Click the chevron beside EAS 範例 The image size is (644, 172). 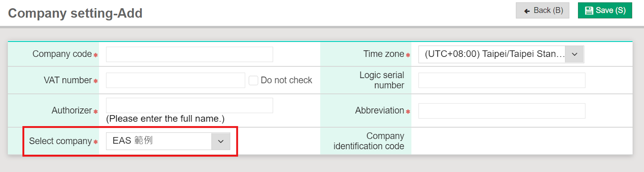point(221,141)
